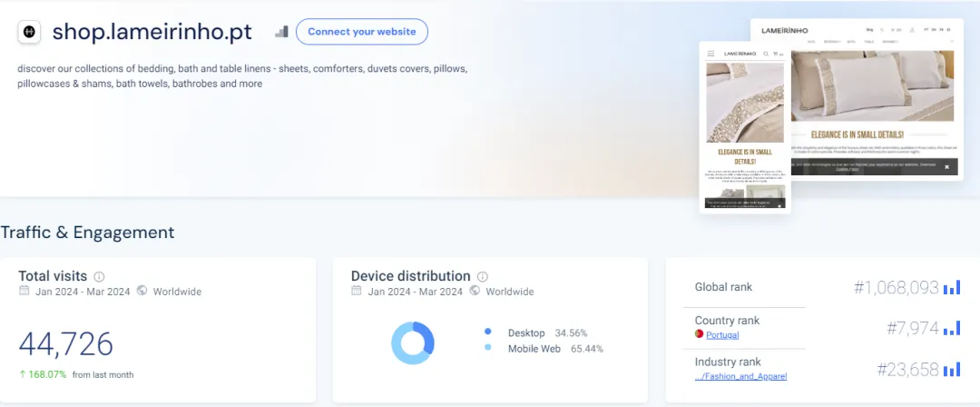
Task: Click the shop.lameirinho.pt site favicon
Action: (x=29, y=31)
